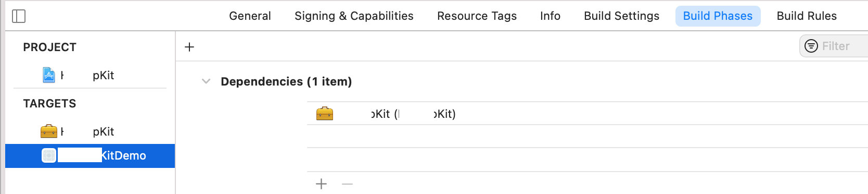Open the General tab
868x194 pixels.
pos(250,16)
